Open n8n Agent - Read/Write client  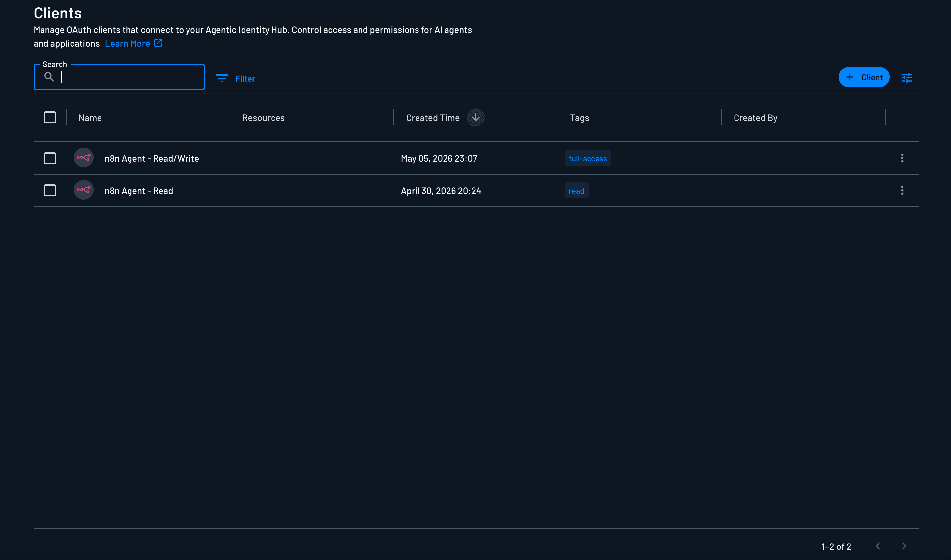(x=152, y=158)
